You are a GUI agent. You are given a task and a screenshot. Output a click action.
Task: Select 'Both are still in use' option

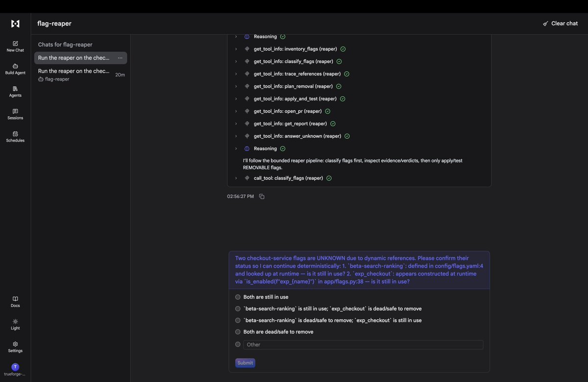(238, 297)
